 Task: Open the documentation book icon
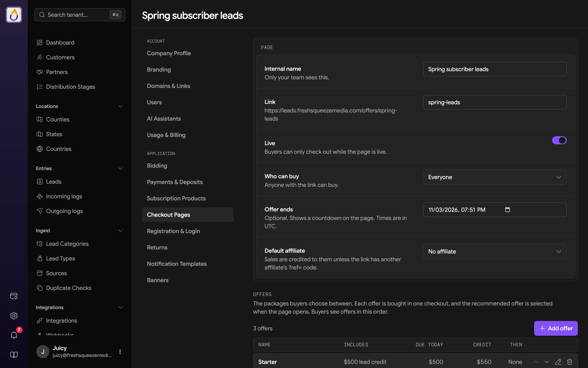click(x=14, y=355)
